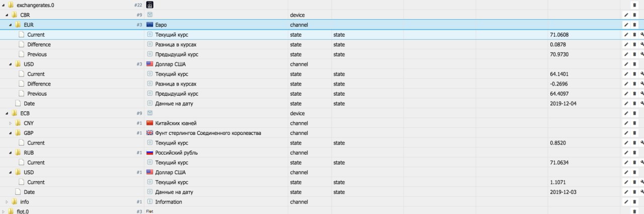The height and width of the screenshot is (214, 644).
Task: Open wrench settings for value 71.0608
Action: coord(642,35)
